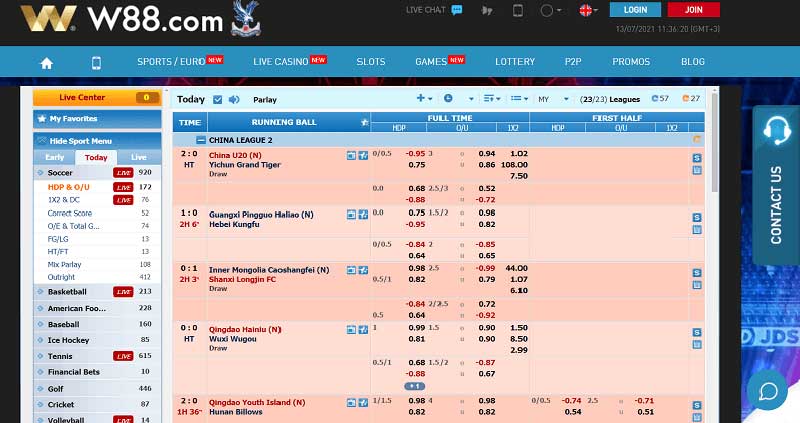Image resolution: width=800 pixels, height=423 pixels.
Task: Open the list view dropdown
Action: pyautogui.click(x=519, y=98)
